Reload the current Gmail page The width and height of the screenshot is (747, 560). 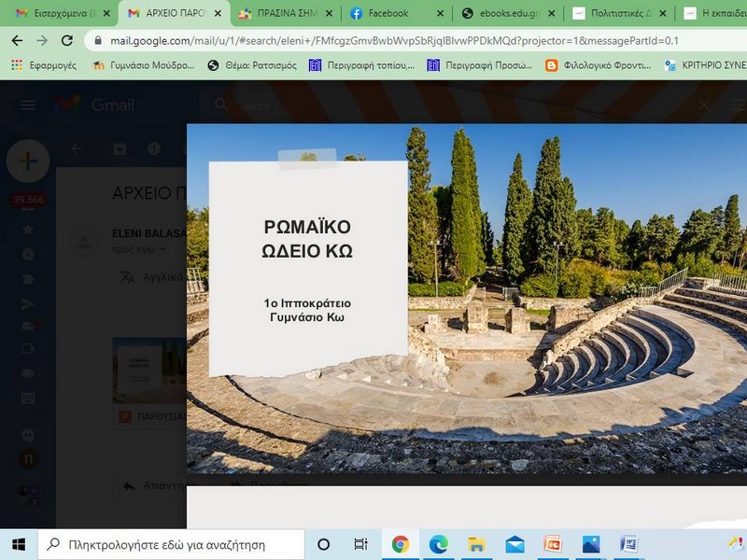[66, 40]
